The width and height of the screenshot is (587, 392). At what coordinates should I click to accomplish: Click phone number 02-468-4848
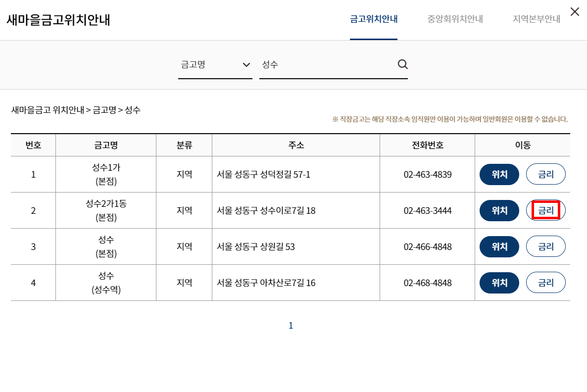428,283
